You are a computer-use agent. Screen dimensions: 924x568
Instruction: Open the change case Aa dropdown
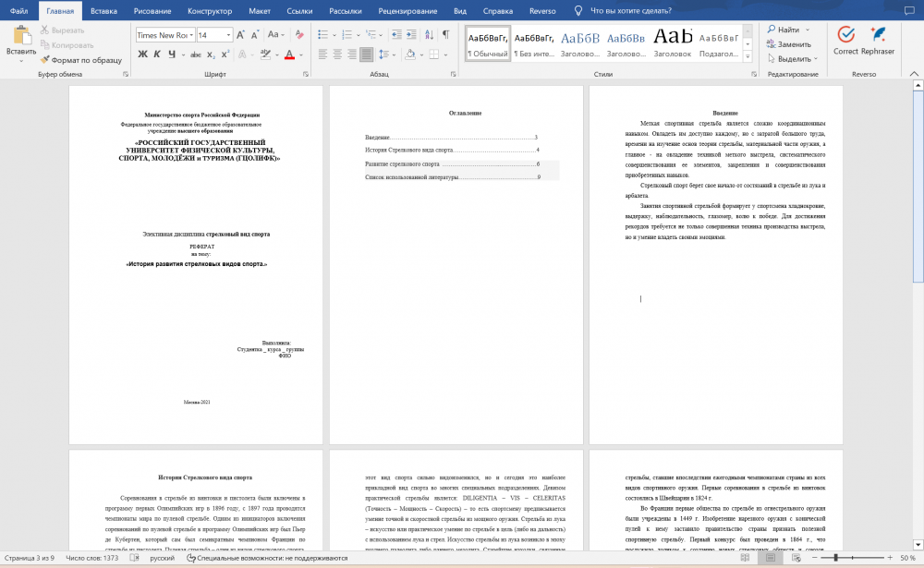[275, 35]
